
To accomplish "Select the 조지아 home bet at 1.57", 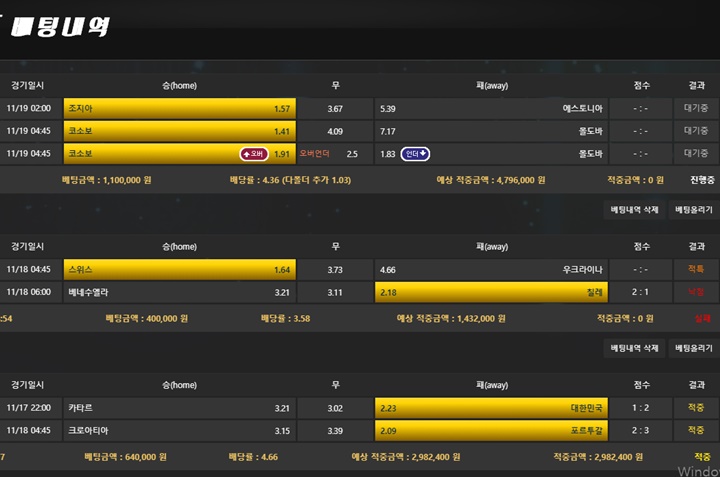I will point(180,108).
